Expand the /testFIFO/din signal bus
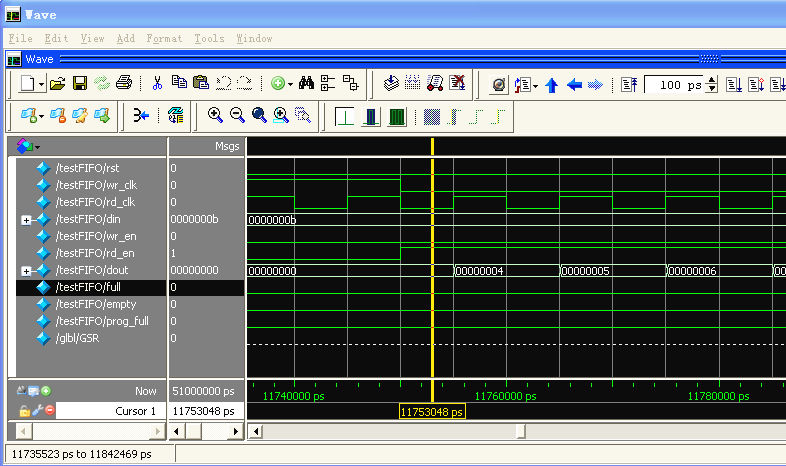The image size is (786, 466). [x=27, y=220]
